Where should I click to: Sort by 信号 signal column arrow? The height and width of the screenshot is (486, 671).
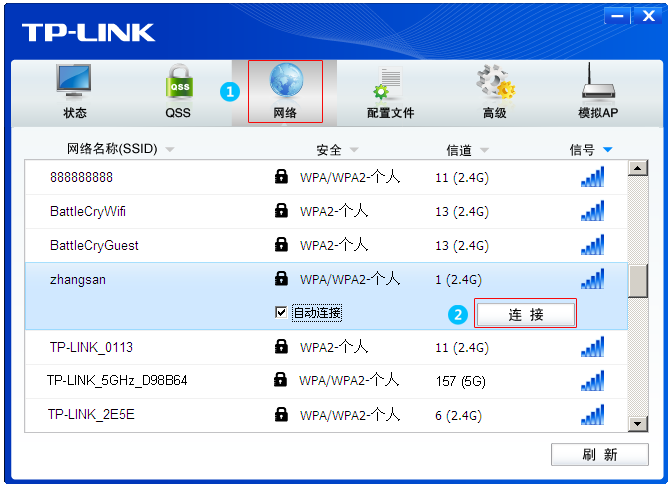608,150
